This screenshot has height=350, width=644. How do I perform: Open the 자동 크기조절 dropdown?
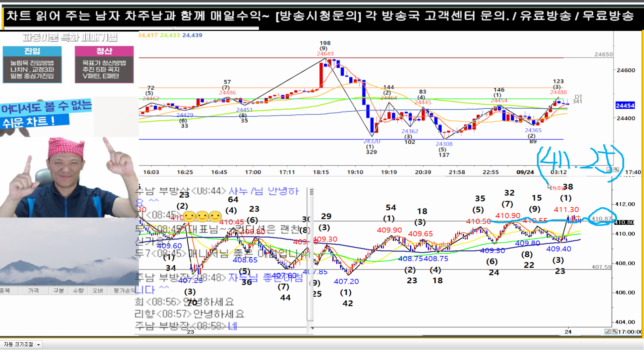[x=38, y=344]
